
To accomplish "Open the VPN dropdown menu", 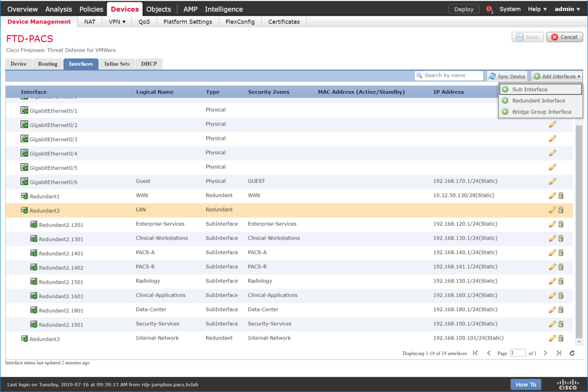I will point(117,22).
